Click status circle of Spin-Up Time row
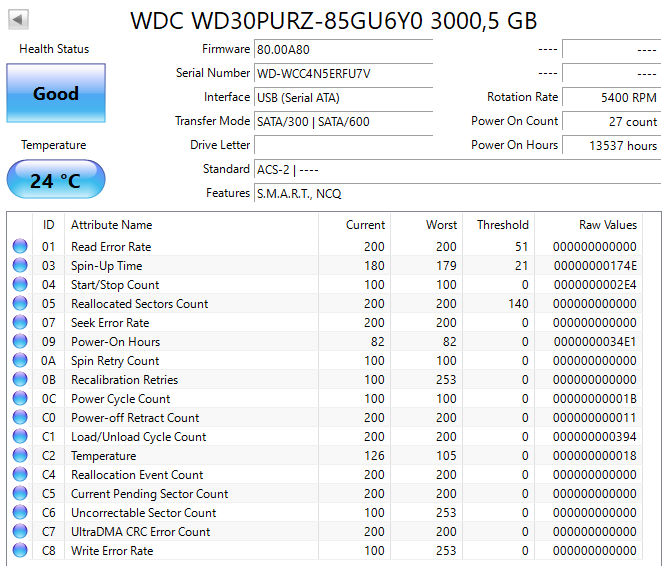Viewport: 669px width, 566px height. pos(20,265)
